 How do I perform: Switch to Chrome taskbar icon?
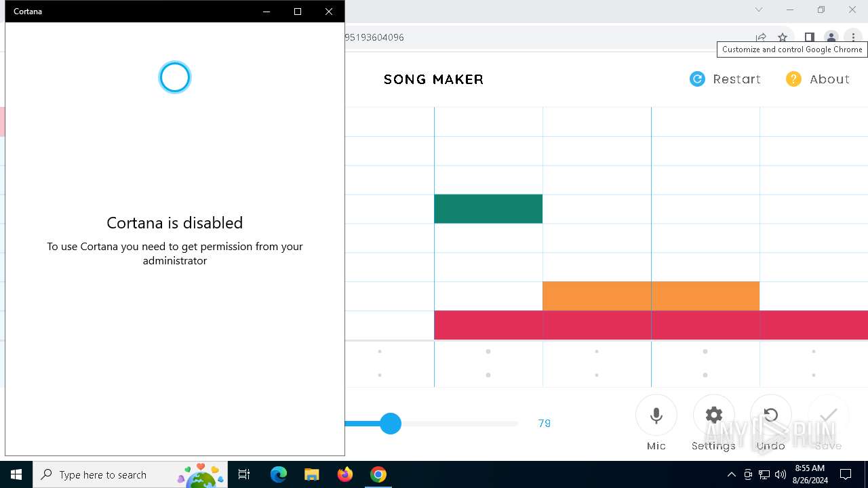click(378, 474)
